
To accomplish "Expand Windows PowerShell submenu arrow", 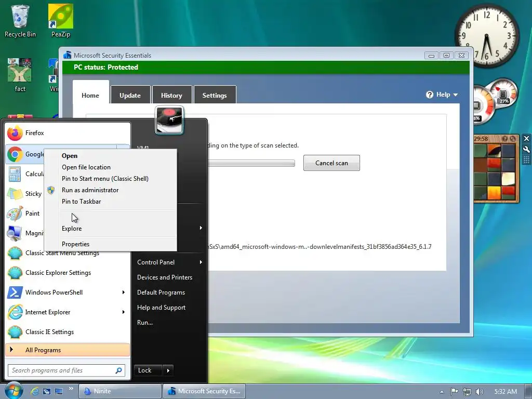I will click(x=124, y=292).
